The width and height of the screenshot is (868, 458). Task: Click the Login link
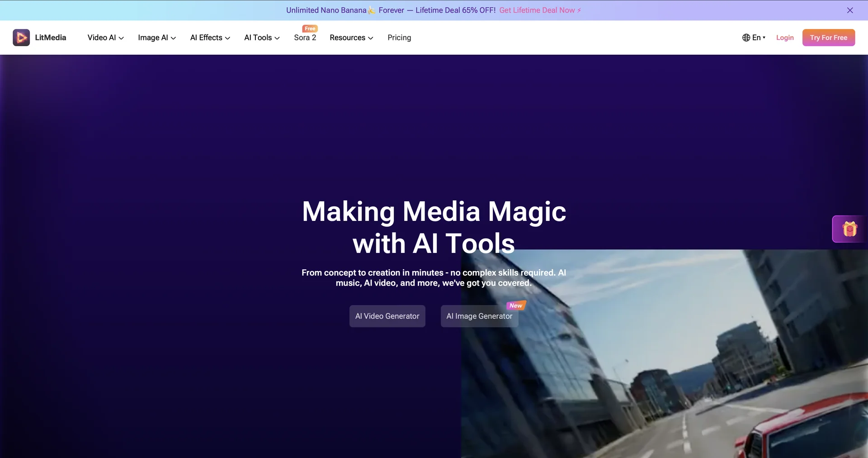[784, 38]
